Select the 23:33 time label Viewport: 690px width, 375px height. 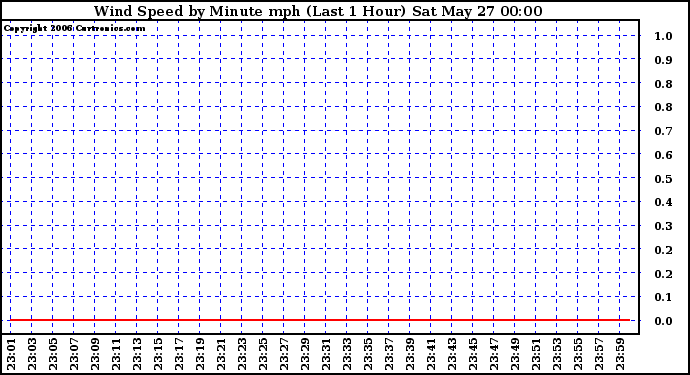[347, 354]
